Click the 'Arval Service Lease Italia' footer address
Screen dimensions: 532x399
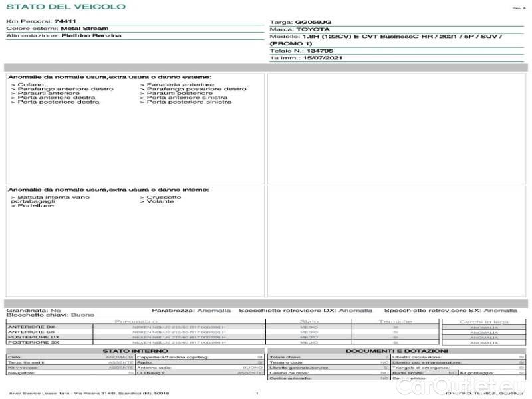89,393
